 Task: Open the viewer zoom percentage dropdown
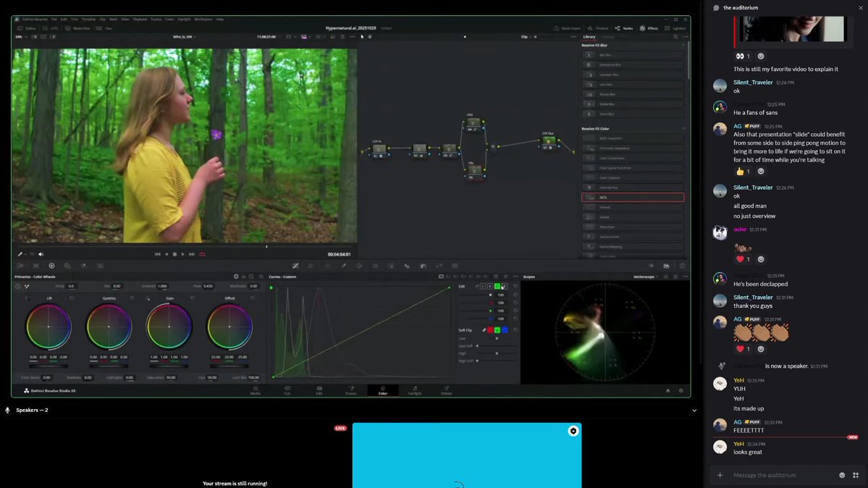21,37
